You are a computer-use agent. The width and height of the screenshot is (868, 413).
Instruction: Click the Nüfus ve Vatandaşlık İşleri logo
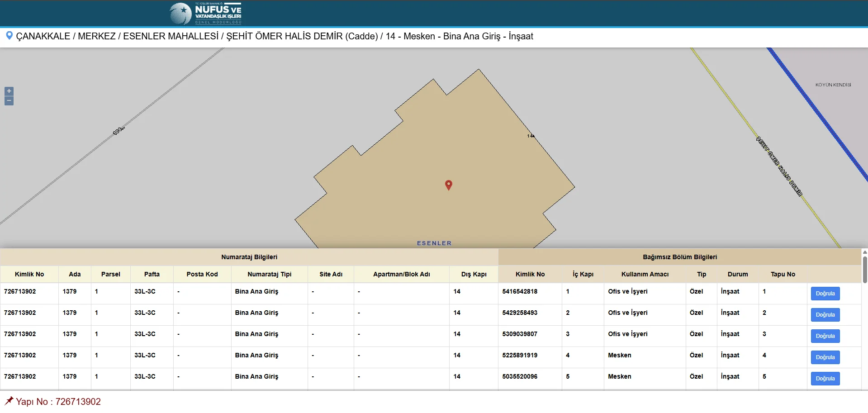pos(206,13)
